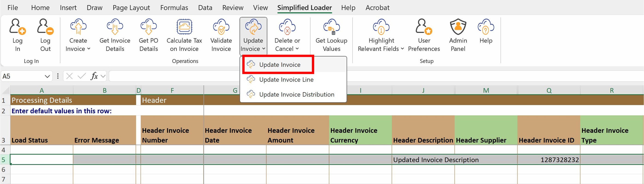The width and height of the screenshot is (644, 184).
Task: Click the Help cloud icon in ribbon
Action: (x=486, y=26)
